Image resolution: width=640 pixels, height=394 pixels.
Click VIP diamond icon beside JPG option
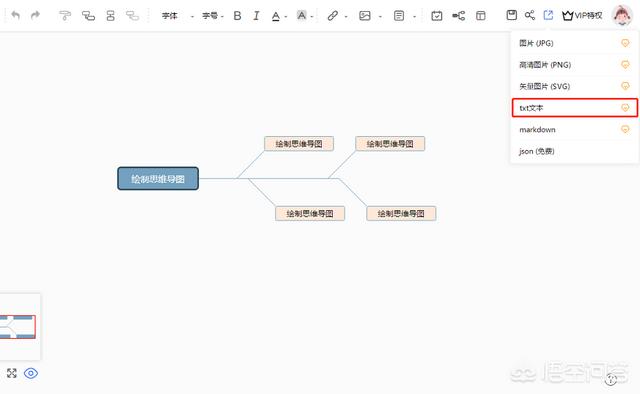[x=625, y=43]
